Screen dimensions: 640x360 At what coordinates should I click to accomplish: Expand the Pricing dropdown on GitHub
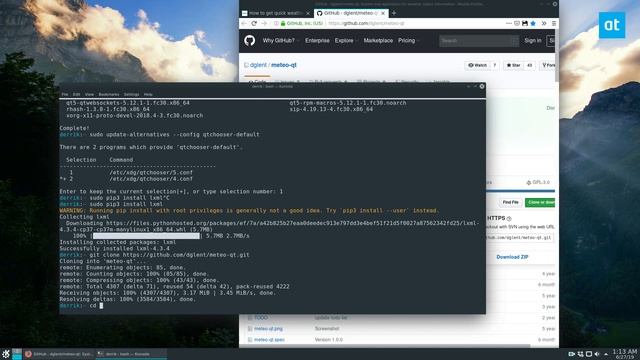(408, 40)
